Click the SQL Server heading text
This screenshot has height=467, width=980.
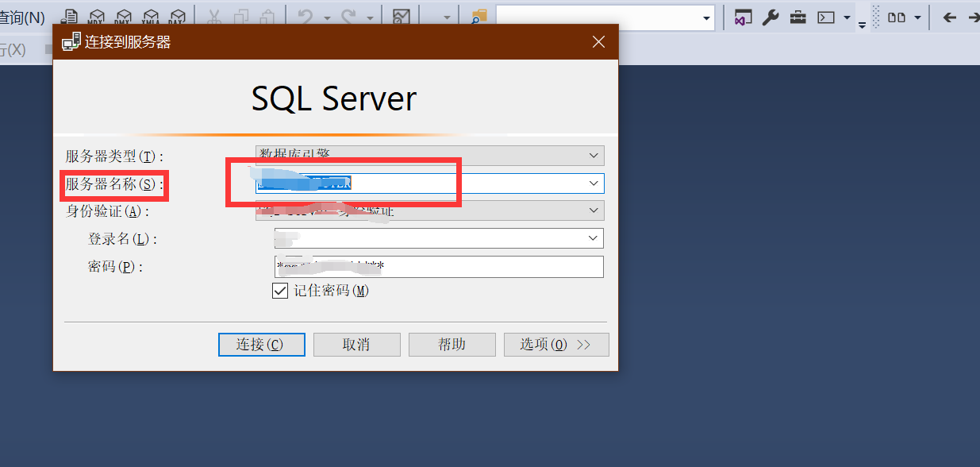pos(334,98)
